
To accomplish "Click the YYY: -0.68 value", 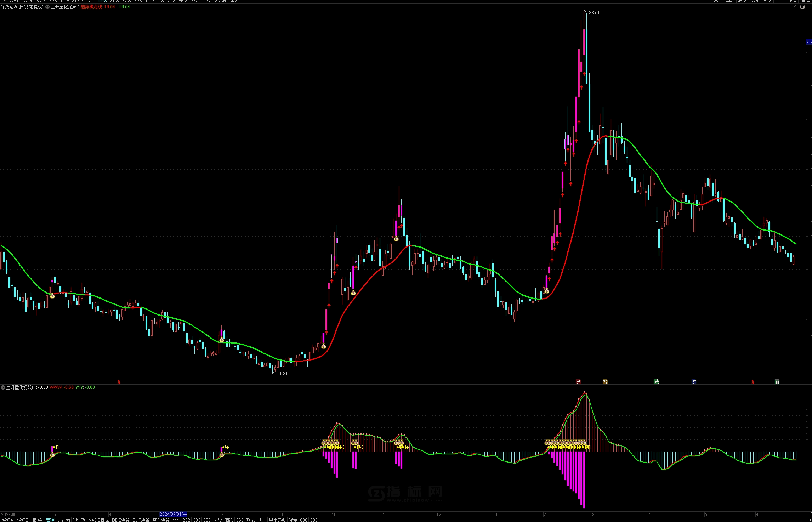I will [x=85, y=387].
